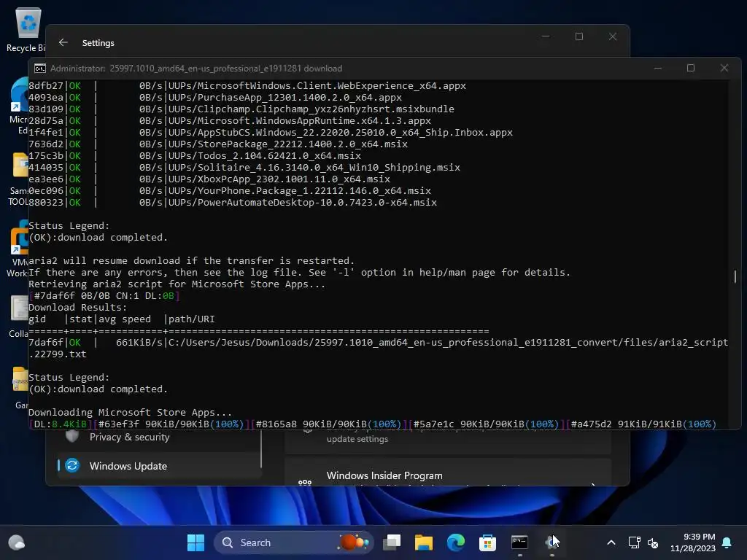Maximize the Settings window

pyautogui.click(x=579, y=36)
